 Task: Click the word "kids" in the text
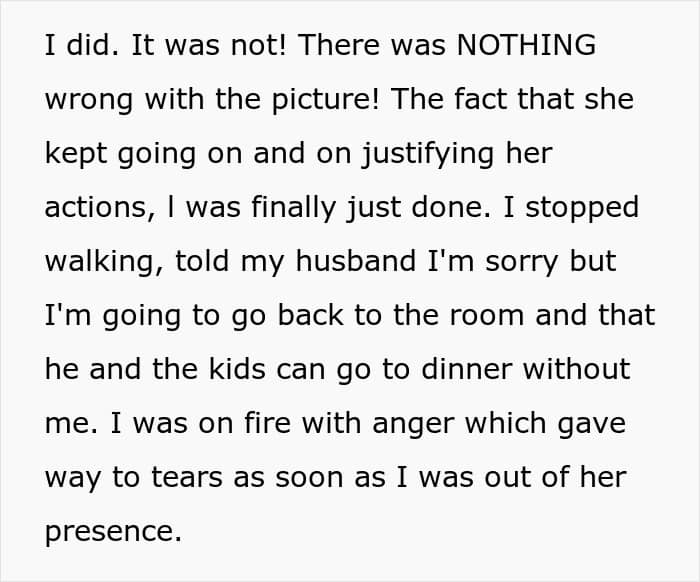point(238,369)
